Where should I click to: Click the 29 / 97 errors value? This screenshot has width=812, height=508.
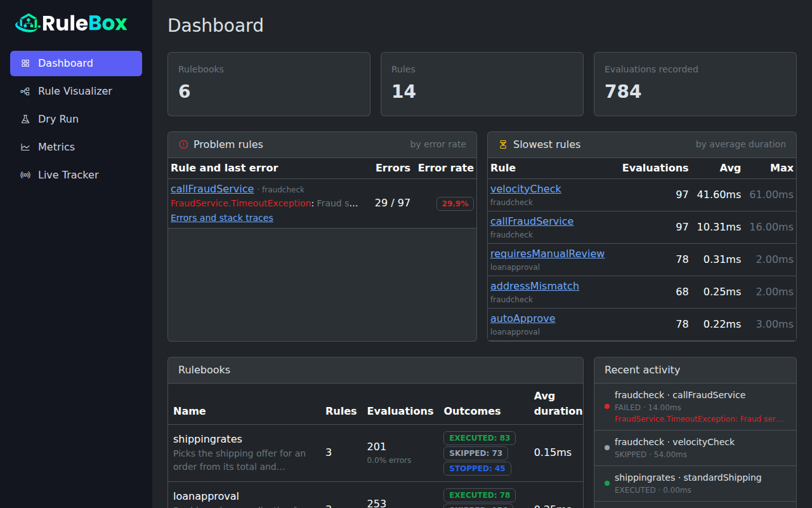click(x=393, y=203)
